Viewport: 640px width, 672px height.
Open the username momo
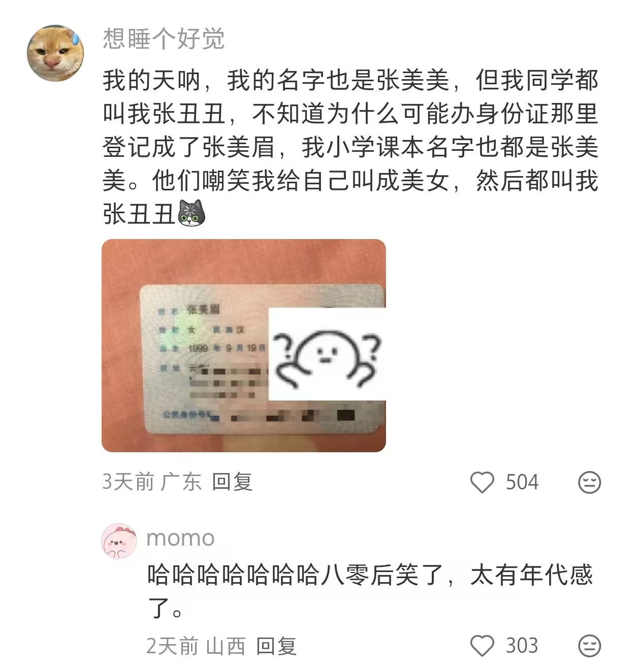[x=181, y=539]
